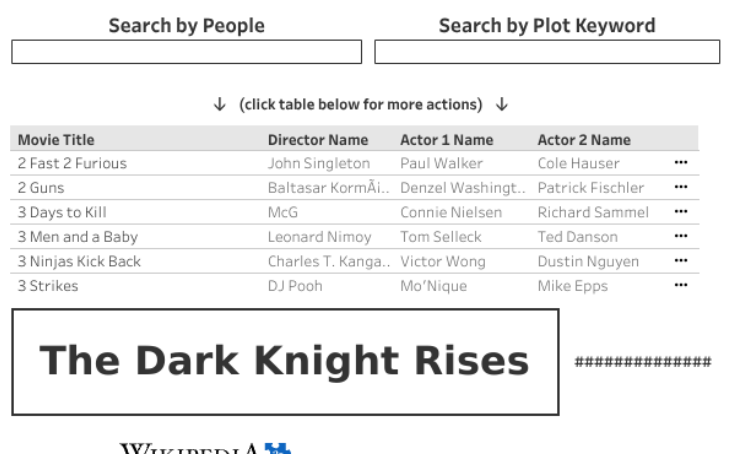Select the 2 Fast 2 Furious title
This screenshot has width=736, height=454.
coord(72,163)
